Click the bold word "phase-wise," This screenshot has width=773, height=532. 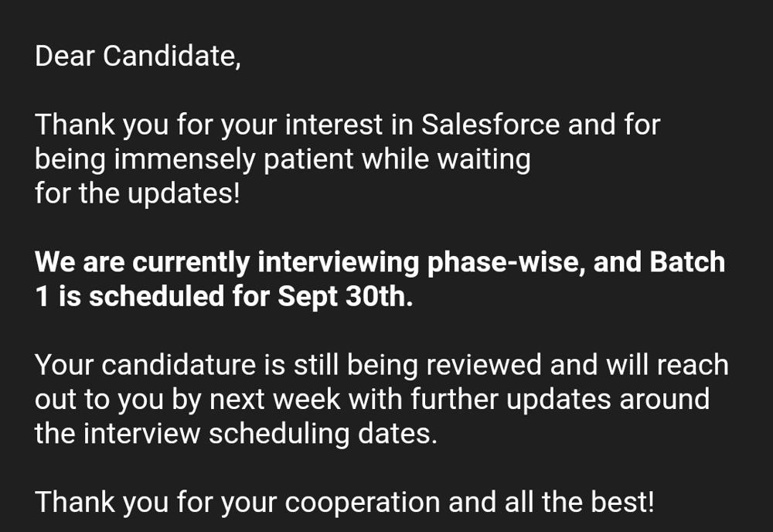pos(506,262)
